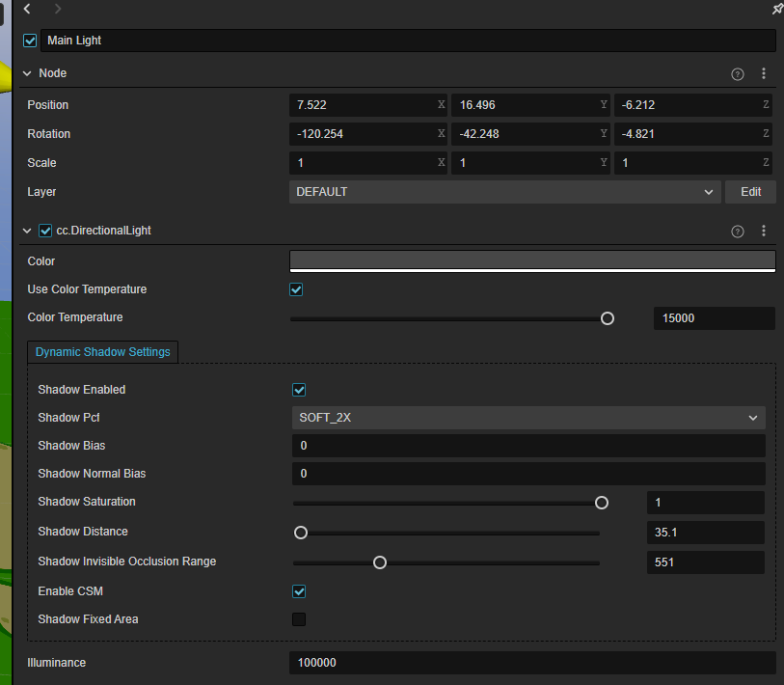Image resolution: width=784 pixels, height=685 pixels.
Task: Collapse the cc.DirectionalLight section
Action: [x=27, y=231]
